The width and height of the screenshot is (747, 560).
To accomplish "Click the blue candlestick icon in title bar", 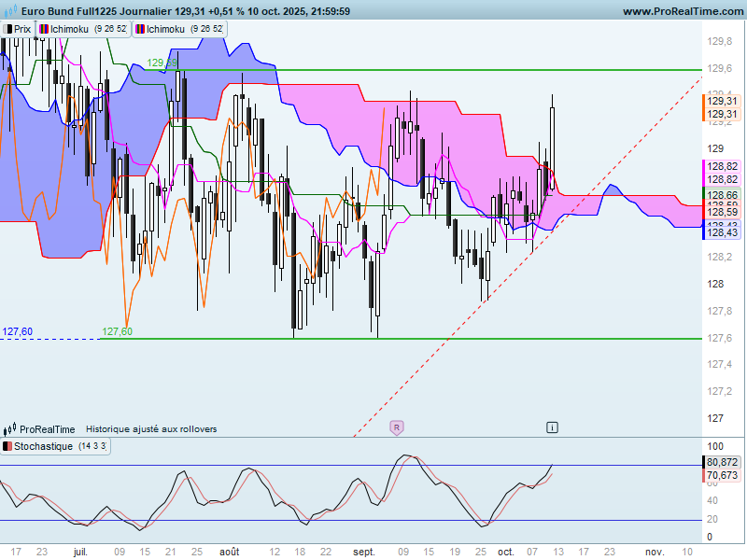I will (x=10, y=10).
